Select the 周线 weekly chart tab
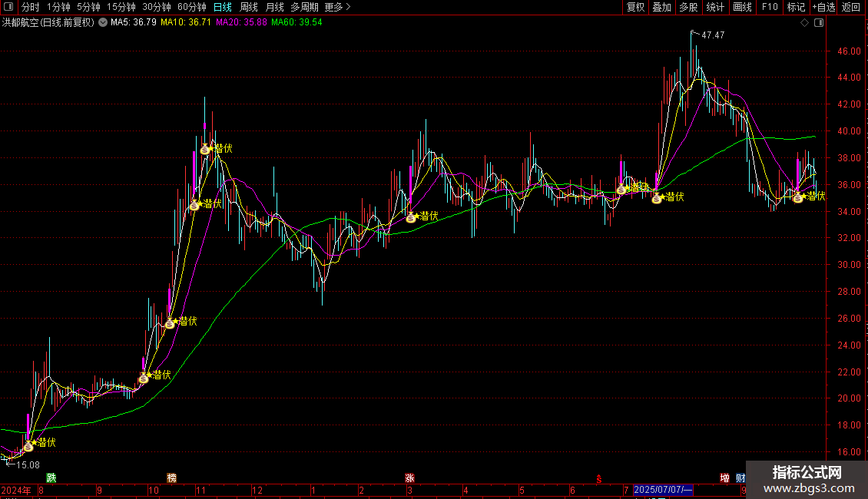This screenshot has height=499, width=868. (x=249, y=7)
